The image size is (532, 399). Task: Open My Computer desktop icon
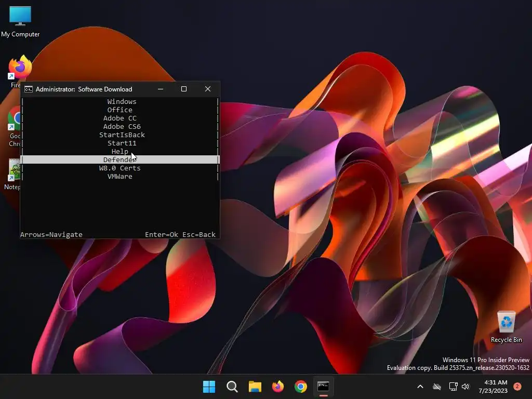pyautogui.click(x=20, y=21)
